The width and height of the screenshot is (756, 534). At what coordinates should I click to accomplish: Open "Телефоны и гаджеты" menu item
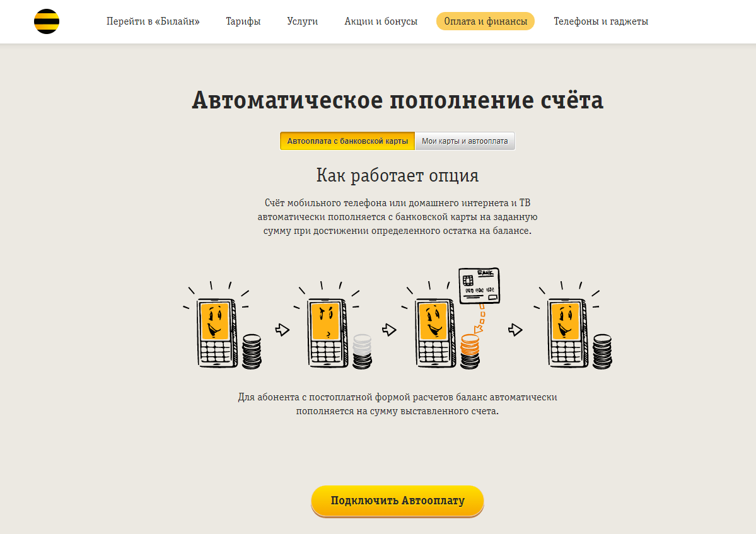pos(601,21)
